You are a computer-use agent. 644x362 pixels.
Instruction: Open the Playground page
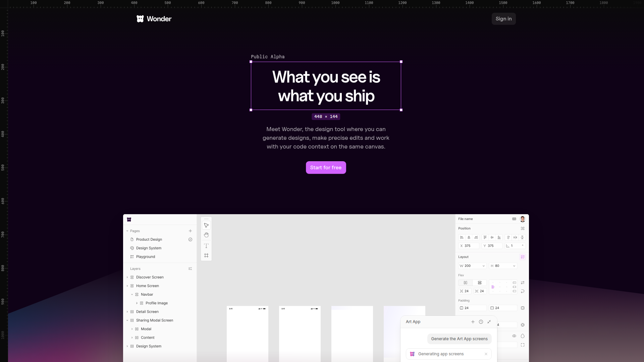pyautogui.click(x=146, y=257)
